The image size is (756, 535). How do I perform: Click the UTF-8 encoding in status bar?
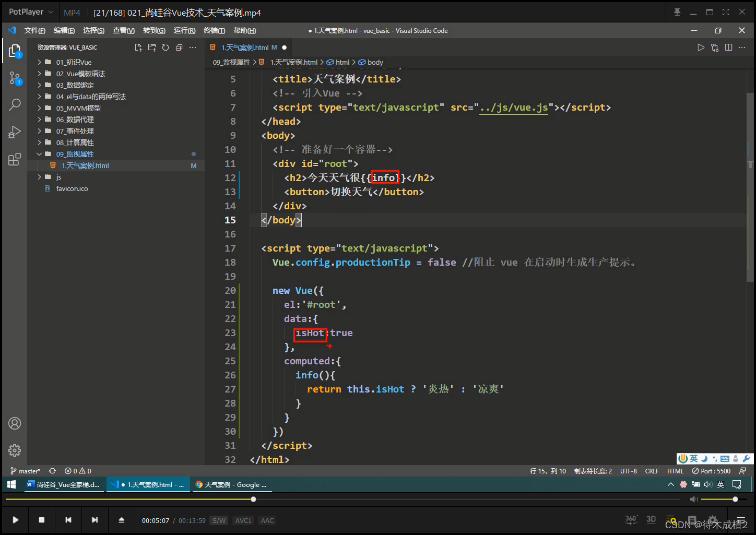pyautogui.click(x=629, y=471)
